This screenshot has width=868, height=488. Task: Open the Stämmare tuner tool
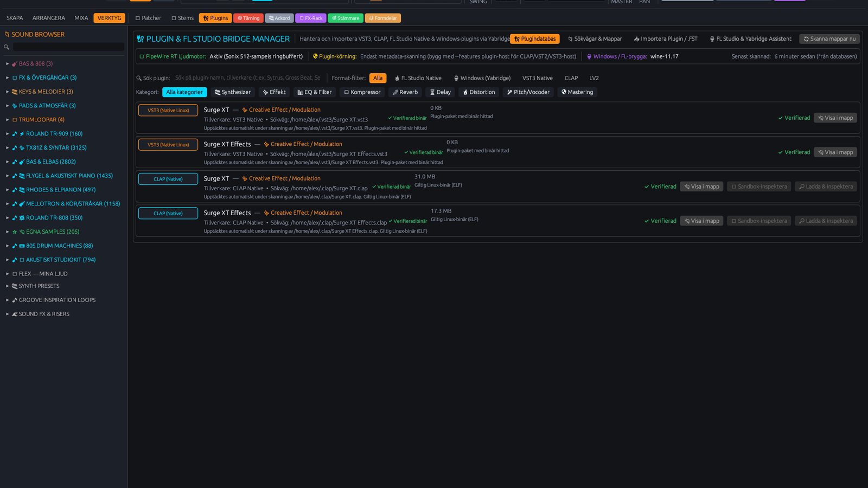coord(346,18)
